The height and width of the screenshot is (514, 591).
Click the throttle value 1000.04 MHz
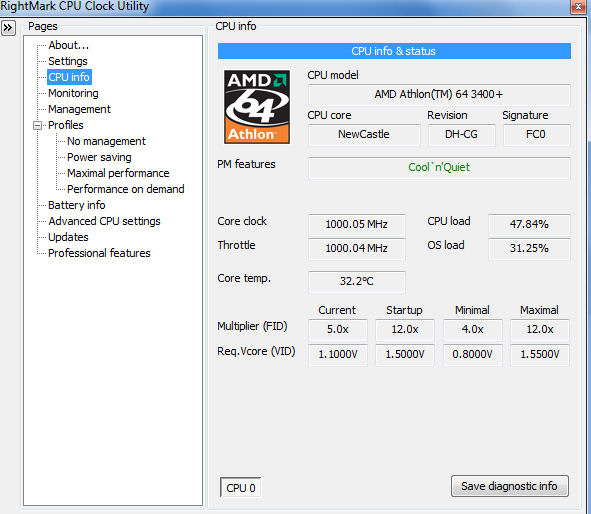pyautogui.click(x=357, y=248)
